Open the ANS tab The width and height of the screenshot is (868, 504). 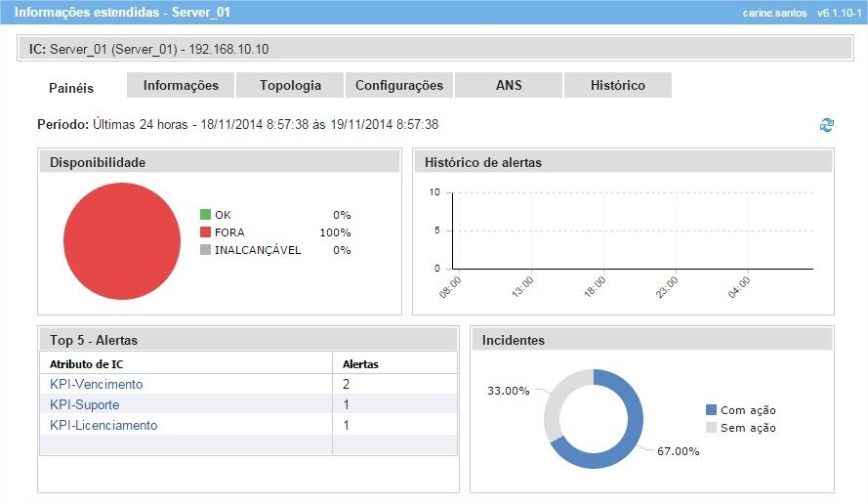(x=509, y=86)
